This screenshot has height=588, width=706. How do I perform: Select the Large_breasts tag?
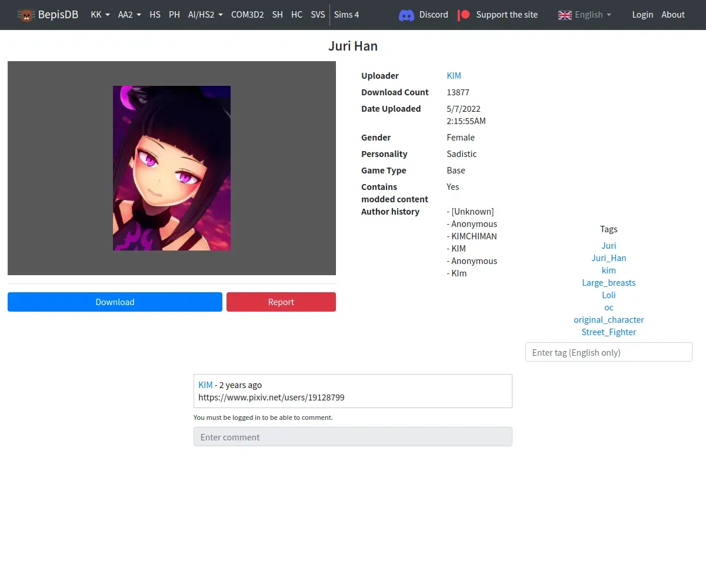click(609, 283)
